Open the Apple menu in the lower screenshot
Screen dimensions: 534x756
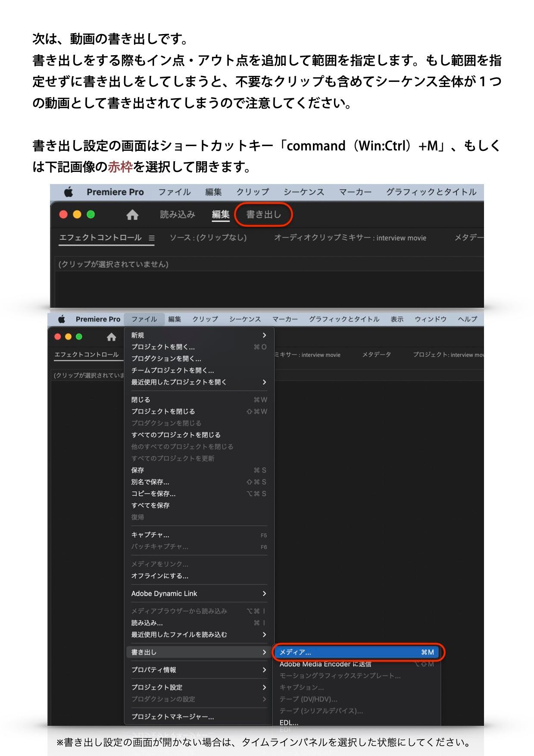point(62,319)
